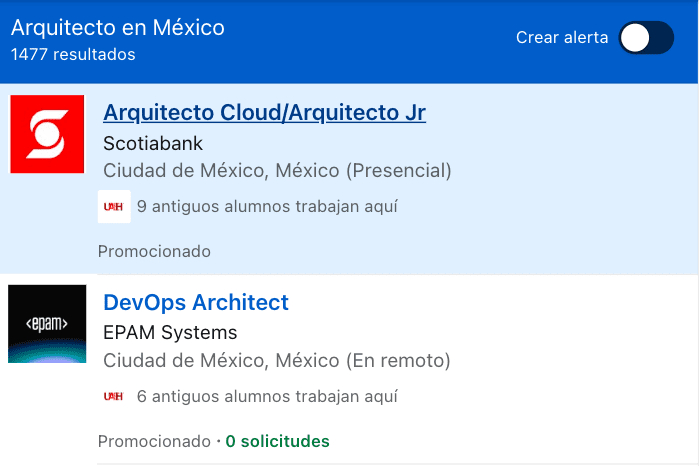The height and width of the screenshot is (466, 699).
Task: Click the school logo beside 6 antiguos alumnos
Action: [x=113, y=396]
